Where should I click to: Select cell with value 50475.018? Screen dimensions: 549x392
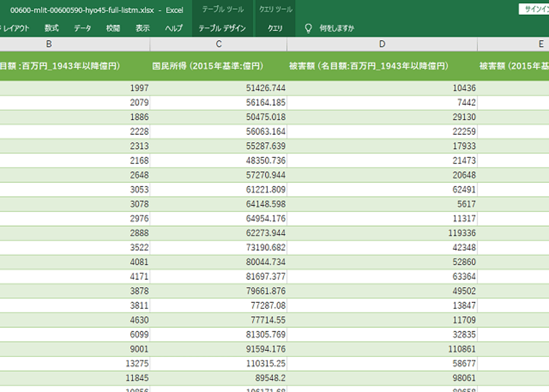coord(219,117)
